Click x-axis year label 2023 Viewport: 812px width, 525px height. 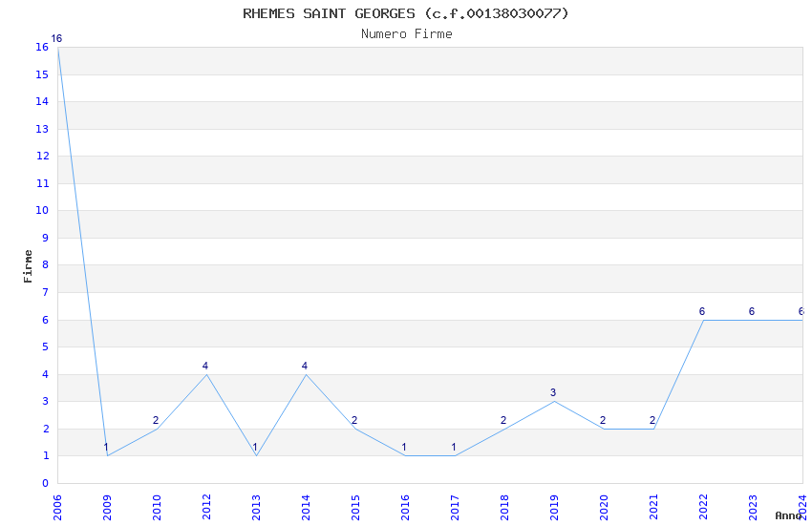[753, 508]
